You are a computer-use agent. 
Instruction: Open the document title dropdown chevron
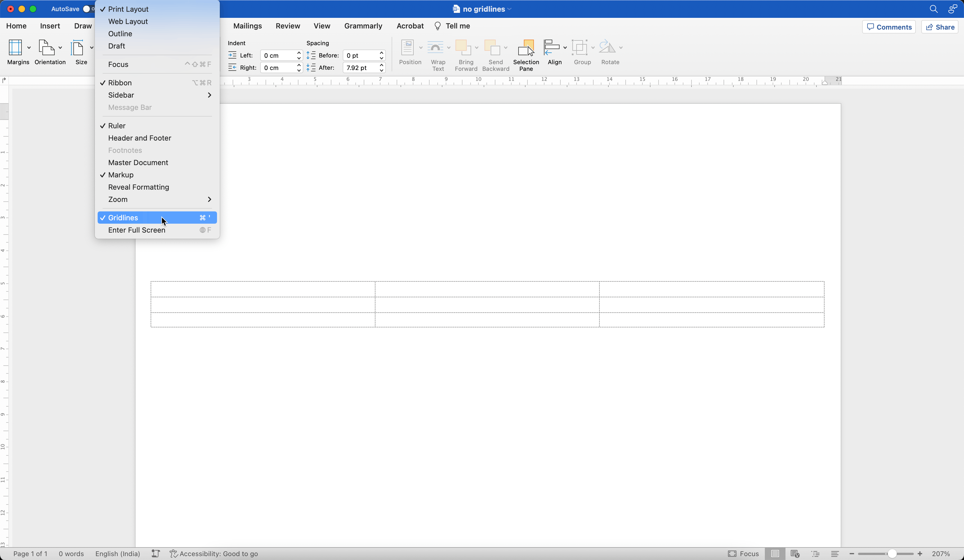510,9
